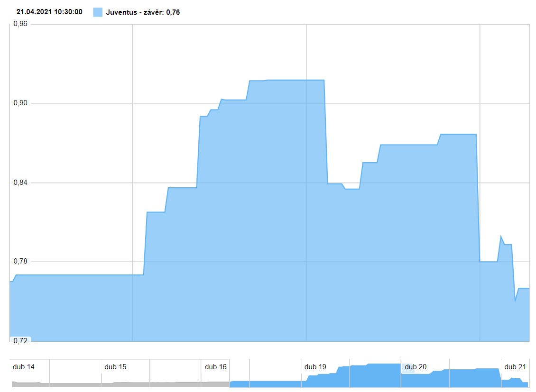The width and height of the screenshot is (536, 392).
Task: Jump to dub 19 in navigator timeline
Action: (x=315, y=367)
